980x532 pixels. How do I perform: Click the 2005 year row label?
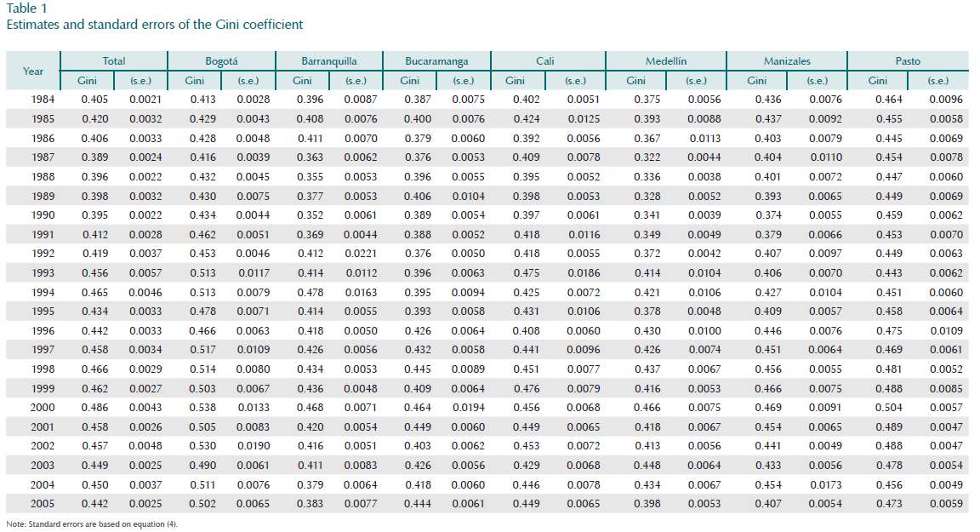tap(43, 504)
